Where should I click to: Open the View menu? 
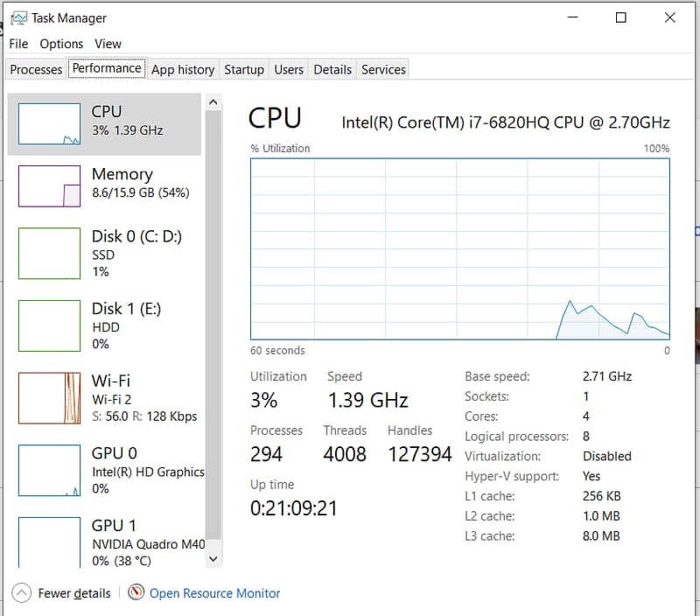click(x=108, y=44)
